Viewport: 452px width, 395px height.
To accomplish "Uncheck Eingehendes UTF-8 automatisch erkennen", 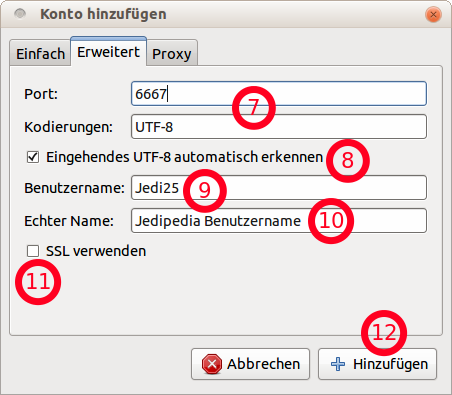I will (x=33, y=157).
